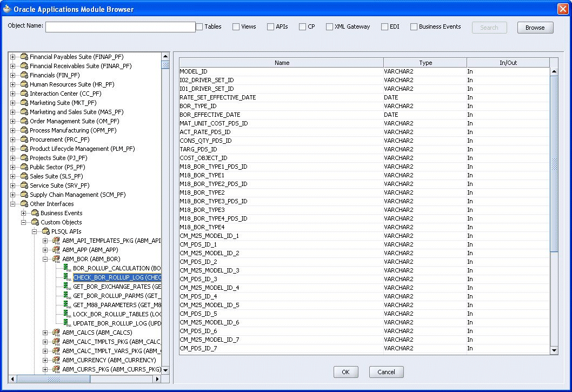The width and height of the screenshot is (572, 392).
Task: Click the Marketing Suite folder icon
Action: 24,103
